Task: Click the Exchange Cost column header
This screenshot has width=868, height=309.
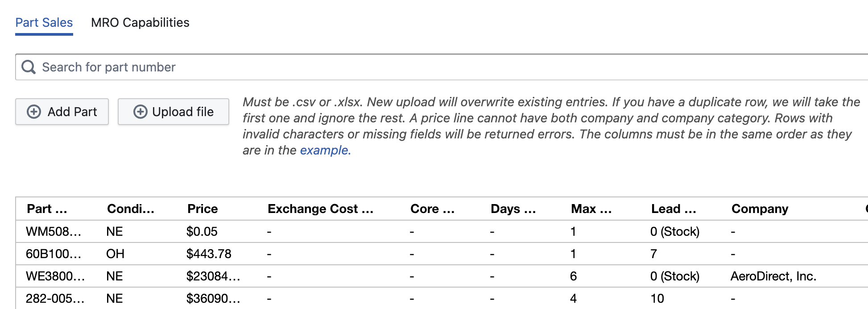Action: (x=320, y=209)
